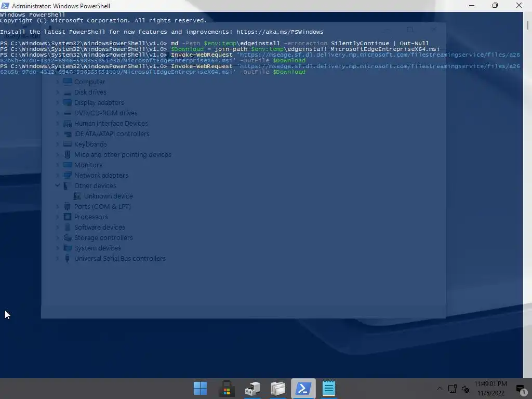Viewport: 532px width, 399px height.
Task: Open the Windows Start menu
Action: pos(200,389)
